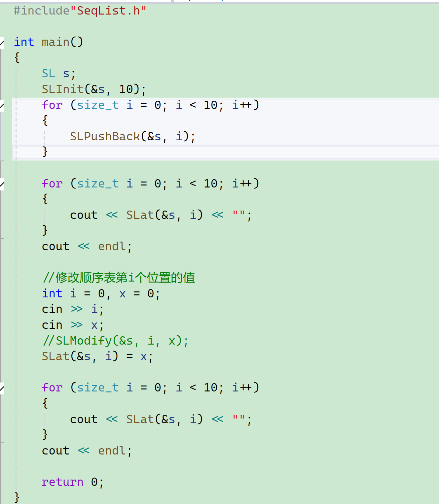Click the 'cin >> x;' line
The image size is (439, 504).
pyautogui.click(x=73, y=325)
